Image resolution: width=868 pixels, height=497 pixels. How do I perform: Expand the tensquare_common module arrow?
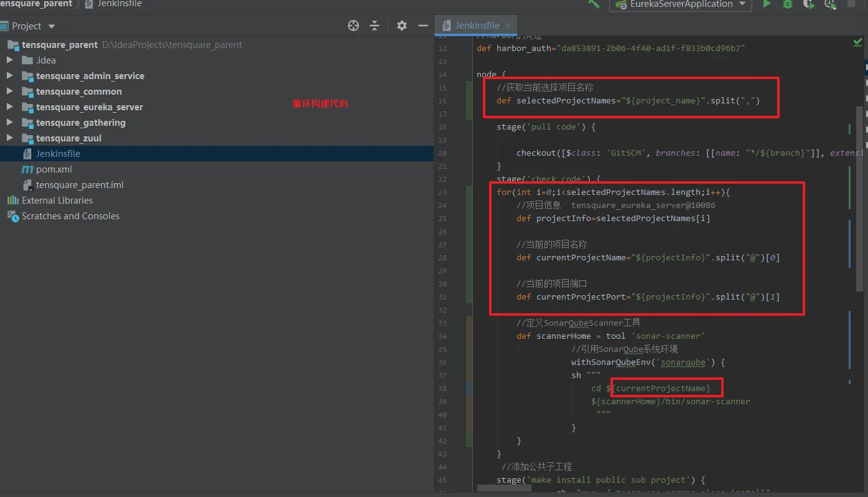[x=9, y=92]
